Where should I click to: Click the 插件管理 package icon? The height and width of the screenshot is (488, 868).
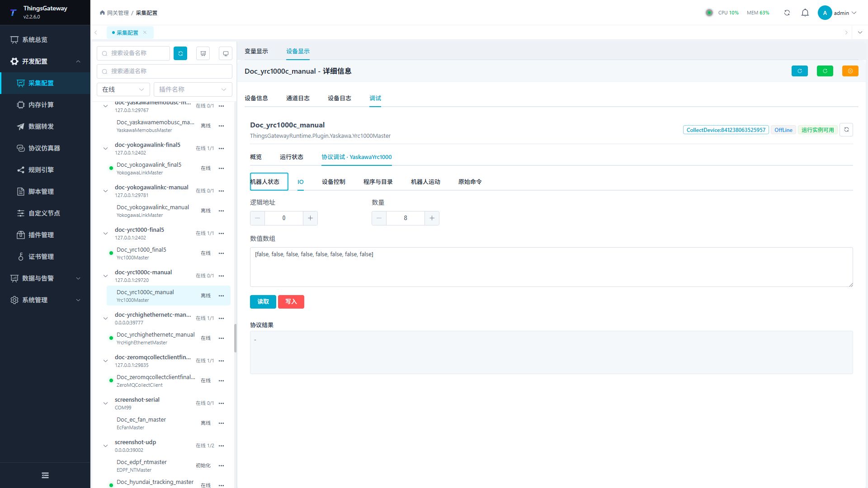(21, 235)
